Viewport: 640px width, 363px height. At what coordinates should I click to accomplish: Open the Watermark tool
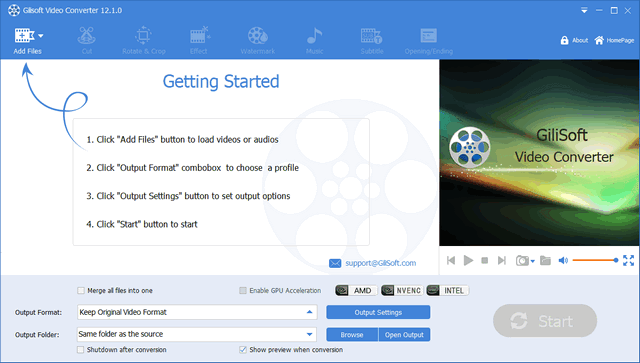click(x=258, y=41)
